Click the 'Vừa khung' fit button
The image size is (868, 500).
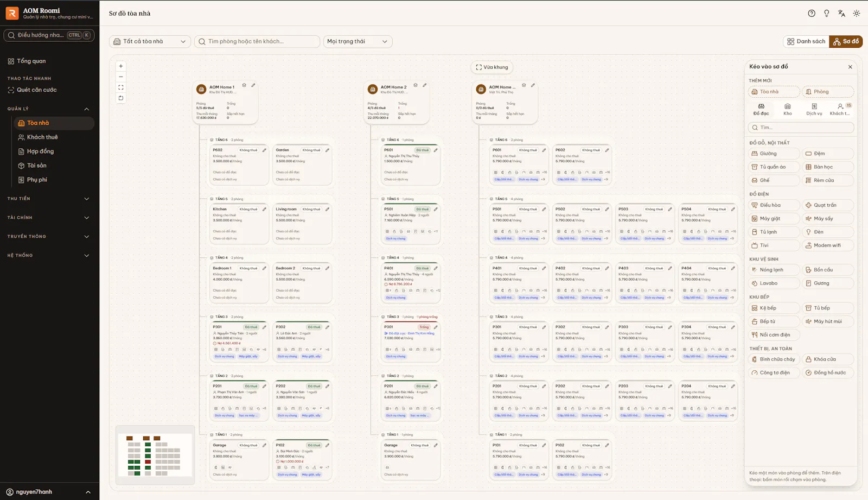(x=492, y=67)
